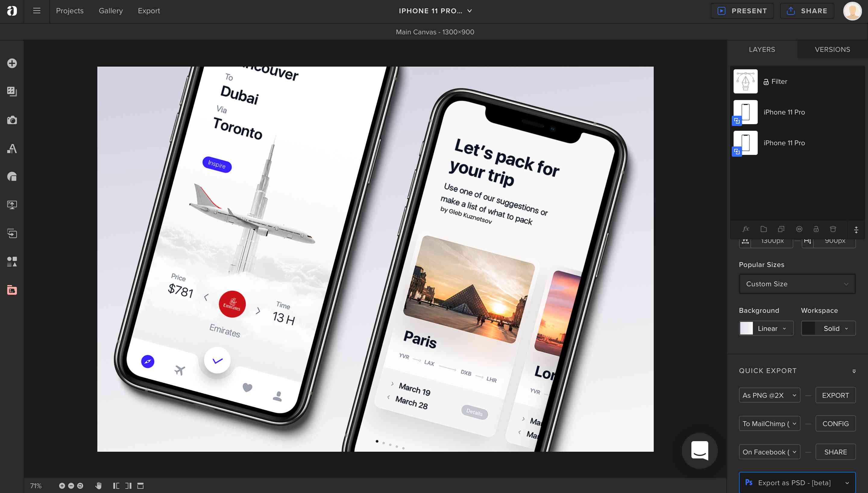Screen dimensions: 868x493
Task: Click the Add icon in left sidebar
Action: coord(12,63)
